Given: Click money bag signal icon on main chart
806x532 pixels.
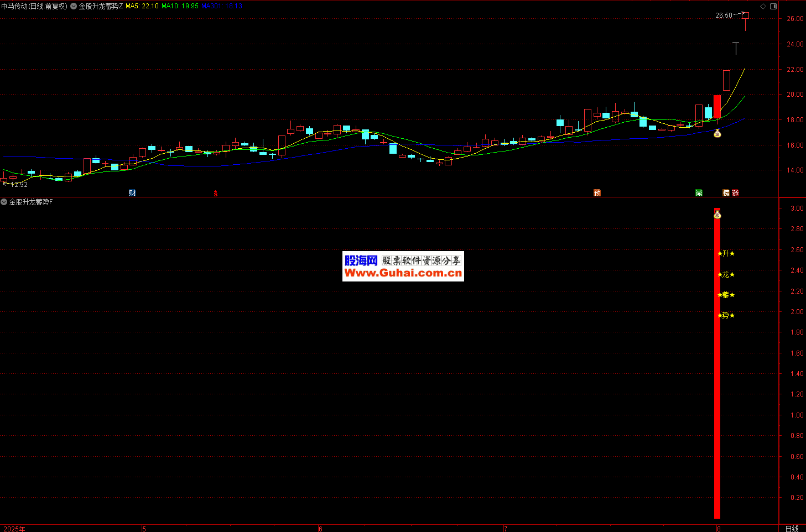Looking at the screenshot, I should (717, 133).
